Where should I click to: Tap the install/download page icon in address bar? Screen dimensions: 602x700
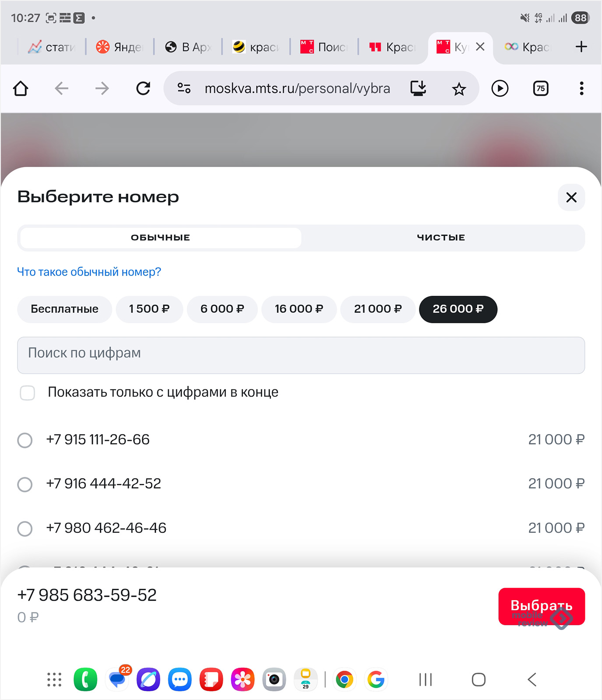coord(418,89)
